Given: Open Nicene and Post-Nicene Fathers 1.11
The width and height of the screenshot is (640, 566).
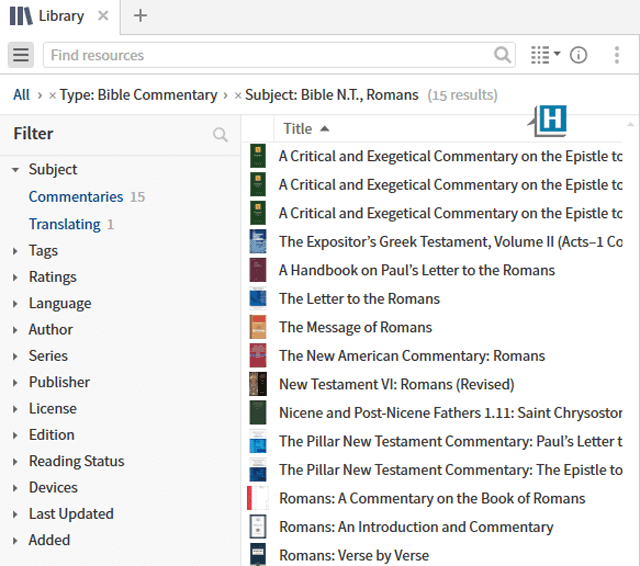Looking at the screenshot, I should 451,413.
